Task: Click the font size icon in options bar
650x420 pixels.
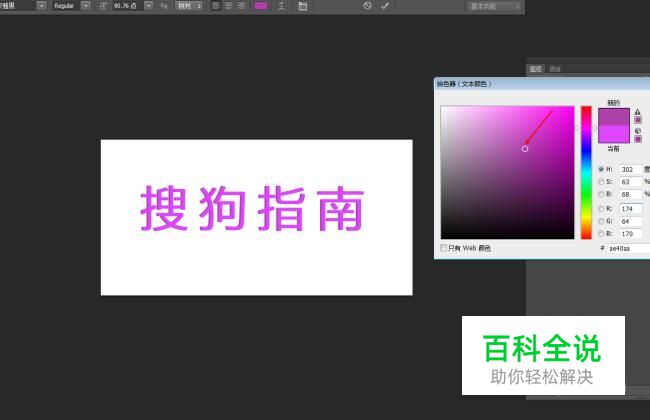Action: click(102, 6)
